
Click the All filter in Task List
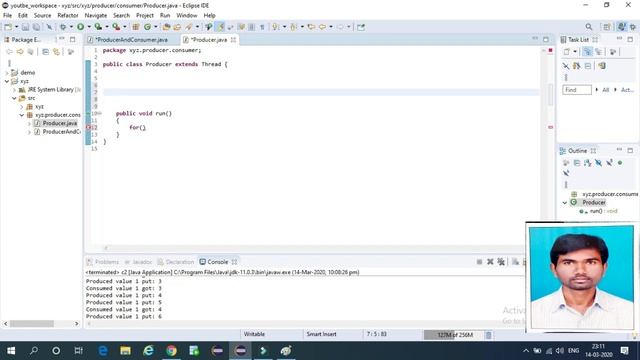click(x=605, y=90)
